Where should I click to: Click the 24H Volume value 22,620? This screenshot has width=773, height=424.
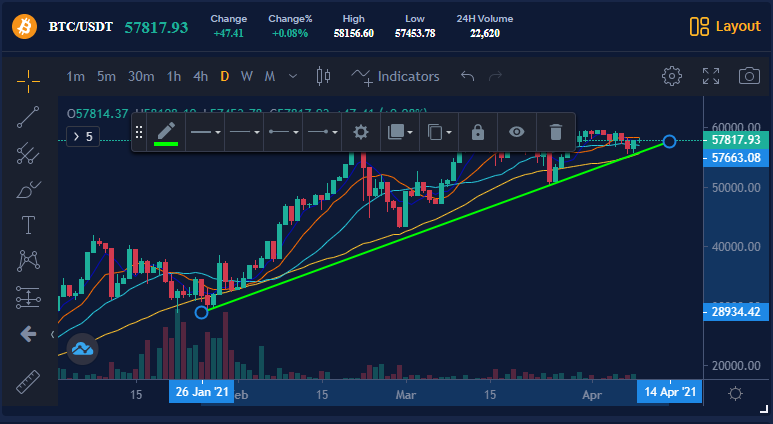point(485,34)
